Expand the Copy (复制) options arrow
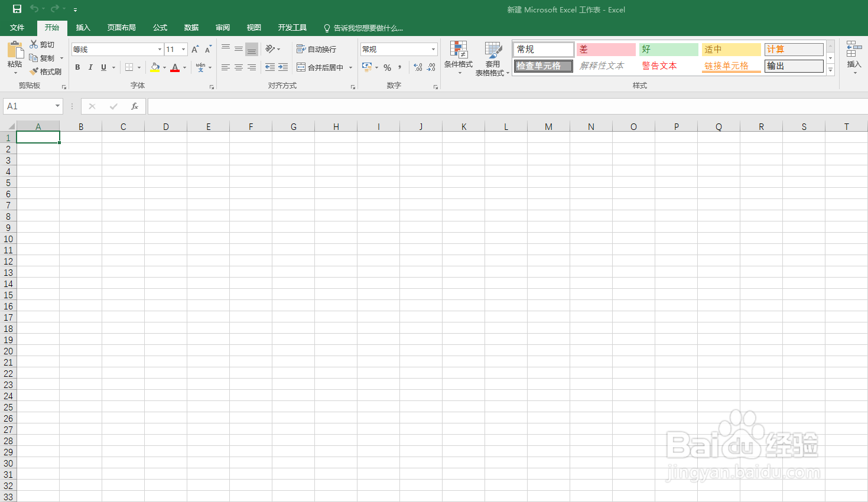 (61, 58)
